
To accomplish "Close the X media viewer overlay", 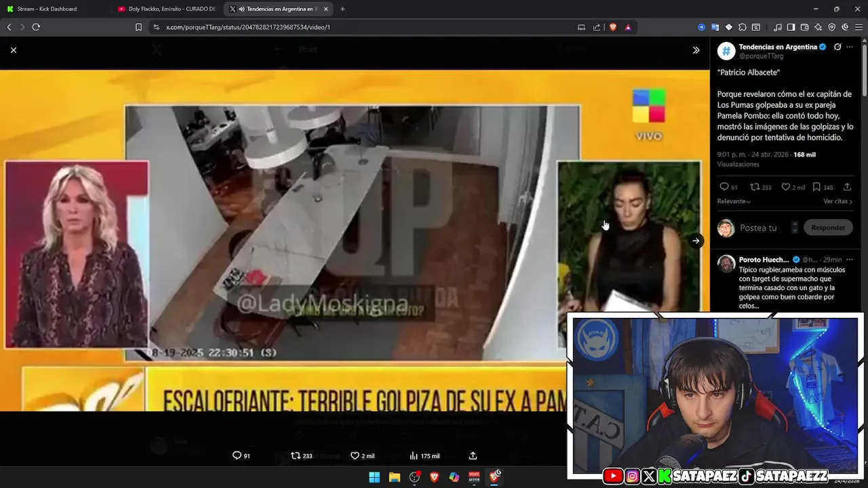I will 14,50.
